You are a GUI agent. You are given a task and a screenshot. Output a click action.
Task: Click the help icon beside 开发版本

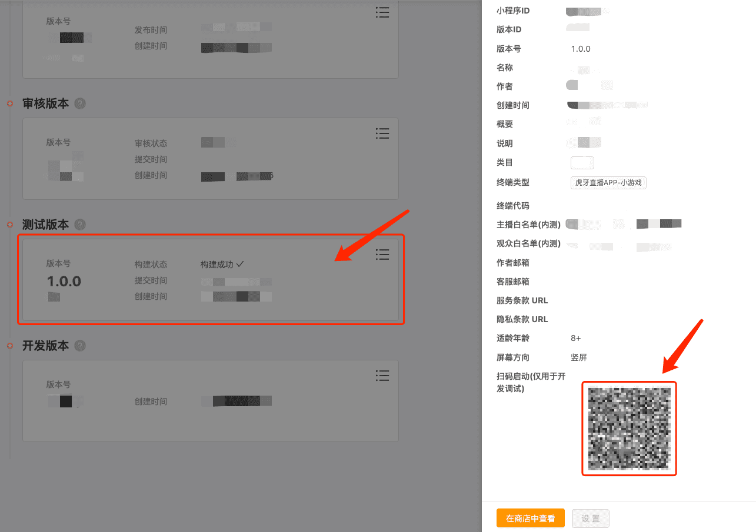(80, 346)
